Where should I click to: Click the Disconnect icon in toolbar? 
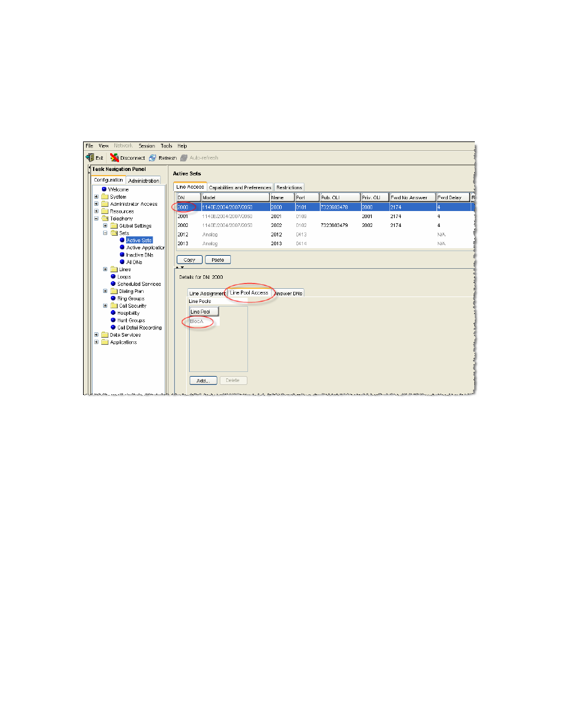click(114, 157)
